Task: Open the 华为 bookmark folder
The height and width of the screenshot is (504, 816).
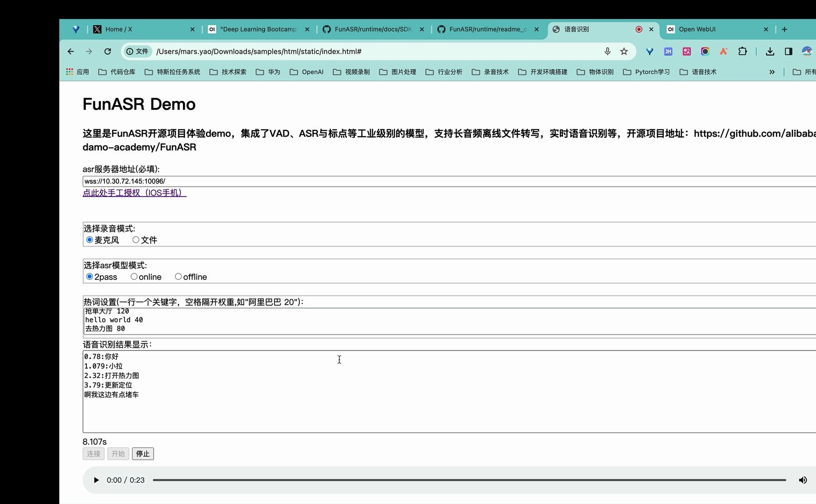Action: click(268, 72)
